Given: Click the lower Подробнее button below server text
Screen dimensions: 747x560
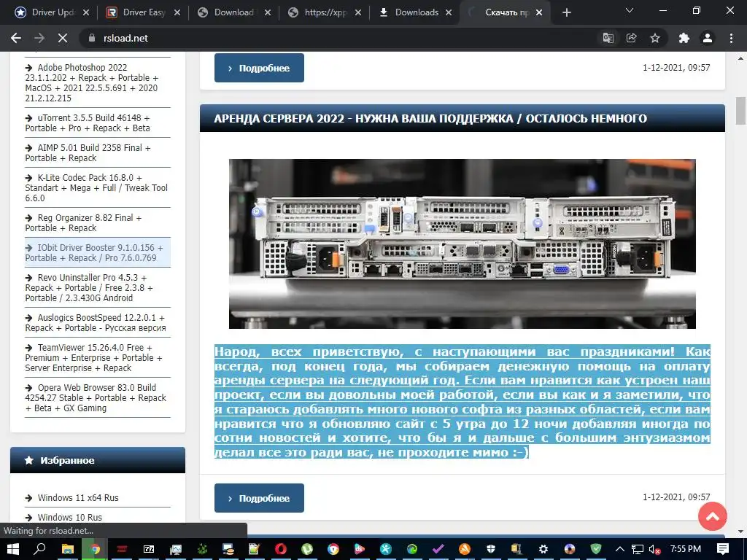Looking at the screenshot, I should click(259, 498).
